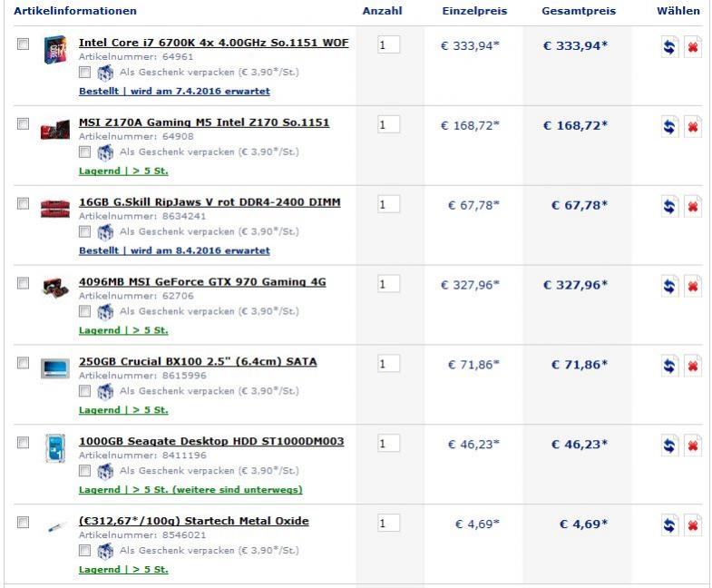Remove Startech Metal Oxide from cart
Viewport: 712px width, 588px height.
[692, 525]
